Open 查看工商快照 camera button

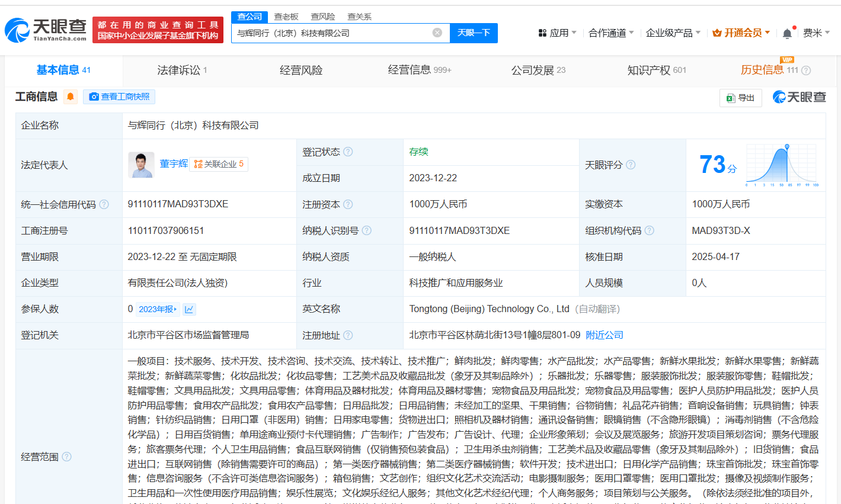[119, 97]
